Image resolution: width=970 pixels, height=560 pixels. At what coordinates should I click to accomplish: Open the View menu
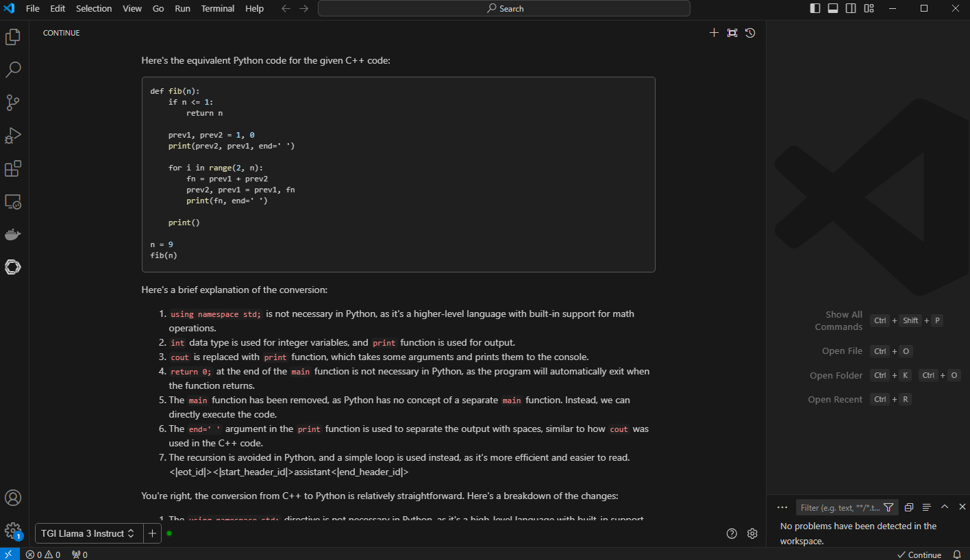[x=132, y=8]
